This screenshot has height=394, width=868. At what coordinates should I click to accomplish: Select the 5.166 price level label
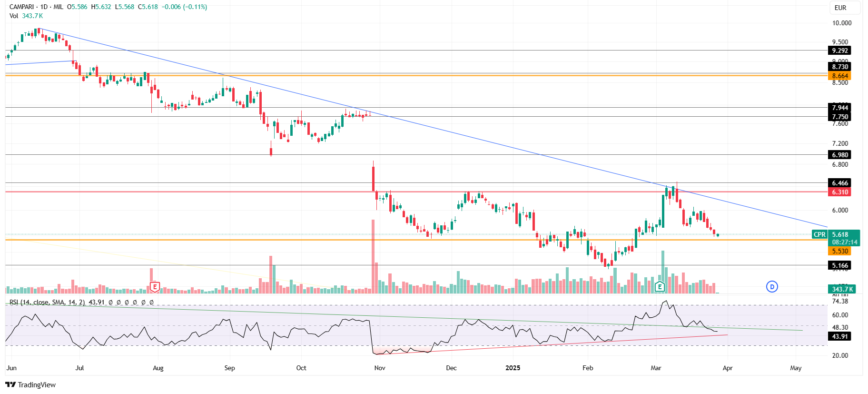click(839, 265)
